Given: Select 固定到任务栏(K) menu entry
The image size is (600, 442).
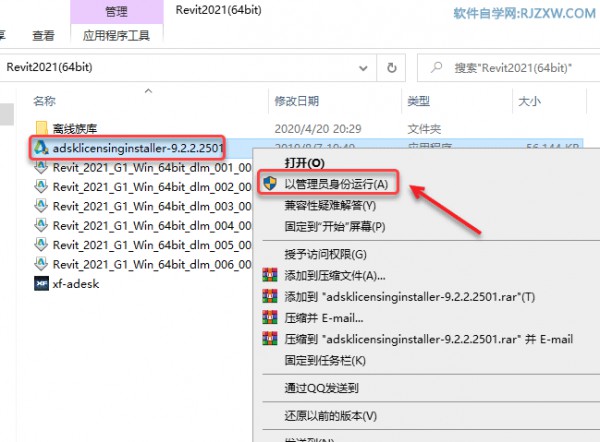Looking at the screenshot, I should 325,360.
